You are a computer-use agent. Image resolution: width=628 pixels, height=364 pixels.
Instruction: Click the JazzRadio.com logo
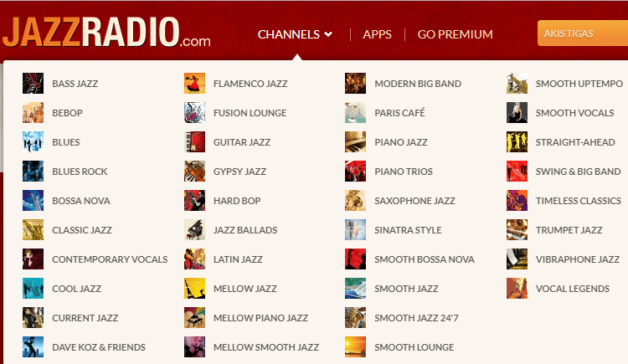tap(106, 32)
